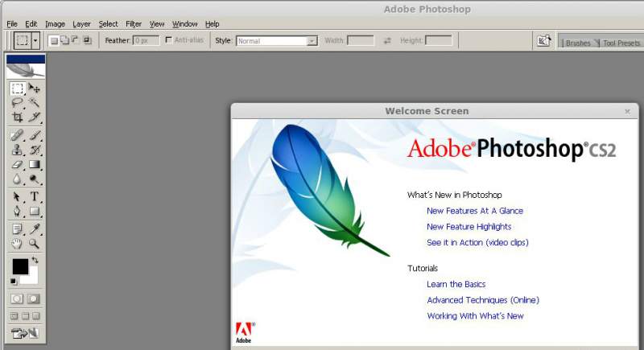The width and height of the screenshot is (644, 350).
Task: Open the Select menu
Action: [108, 24]
